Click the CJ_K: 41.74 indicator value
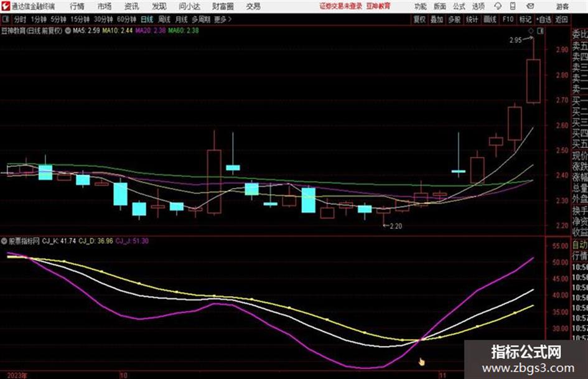This screenshot has width=588, height=379. tap(59, 241)
